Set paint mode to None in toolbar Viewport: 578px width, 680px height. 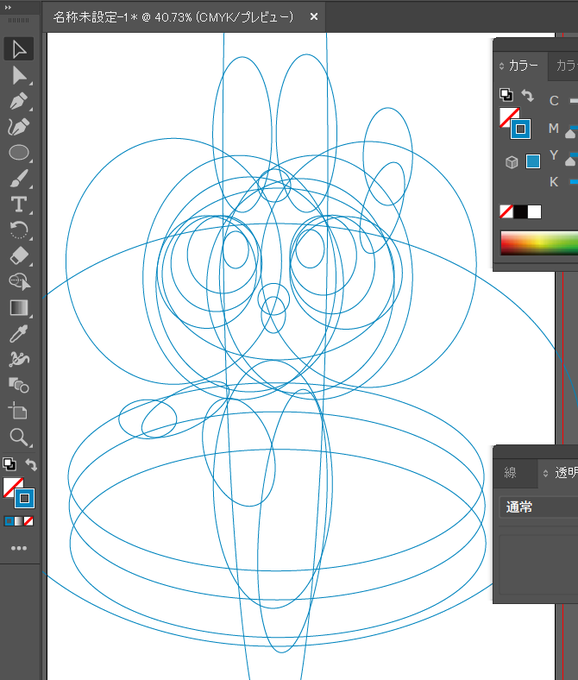(x=29, y=521)
